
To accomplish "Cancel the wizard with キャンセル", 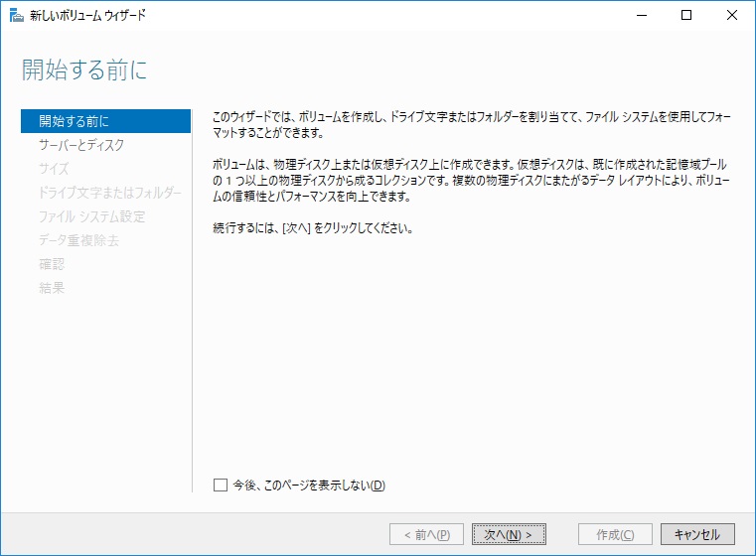I will pos(697,534).
